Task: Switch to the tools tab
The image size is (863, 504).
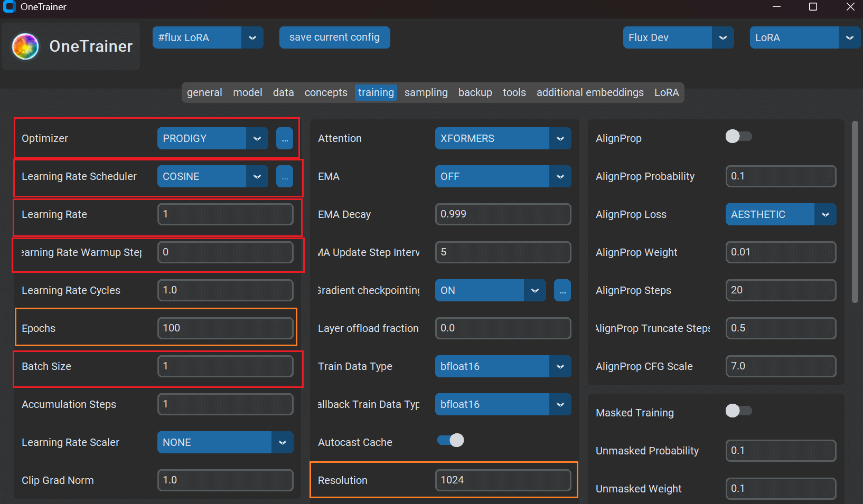Action: [514, 92]
